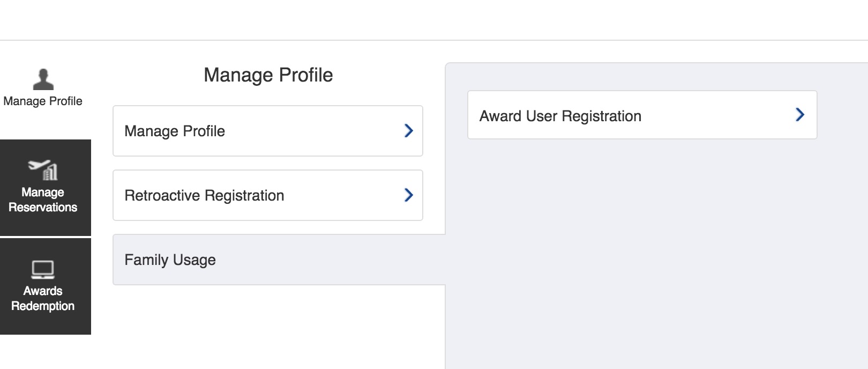Viewport: 868px width, 369px height.
Task: Click the blue arrow beside Award User Registration
Action: coord(799,115)
